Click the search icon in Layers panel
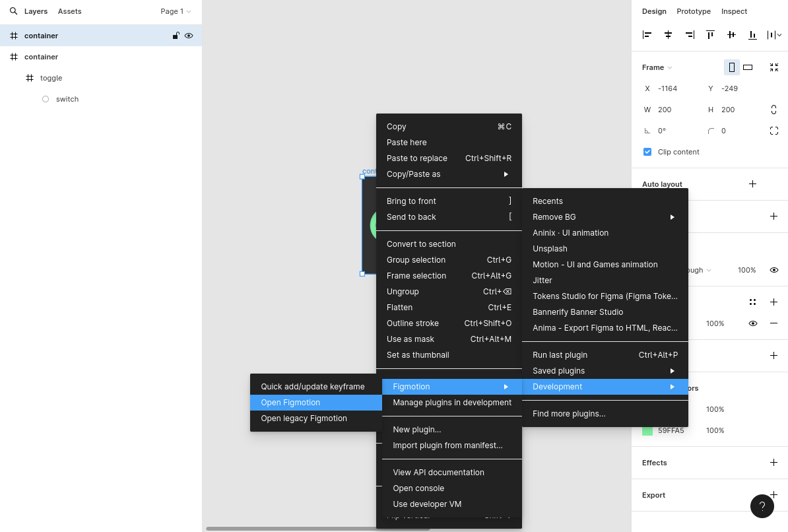The height and width of the screenshot is (532, 788). pyautogui.click(x=14, y=11)
